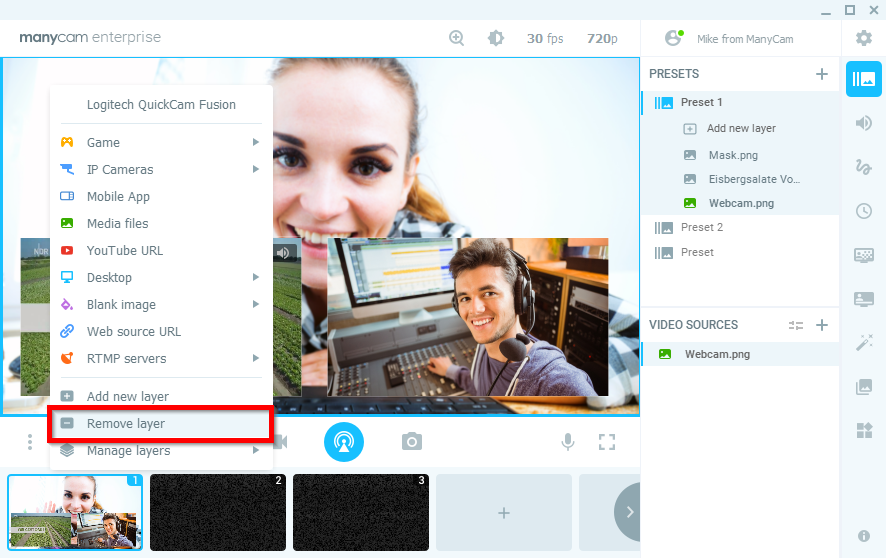Expand the Blank image submenu
886x558 pixels.
click(161, 305)
